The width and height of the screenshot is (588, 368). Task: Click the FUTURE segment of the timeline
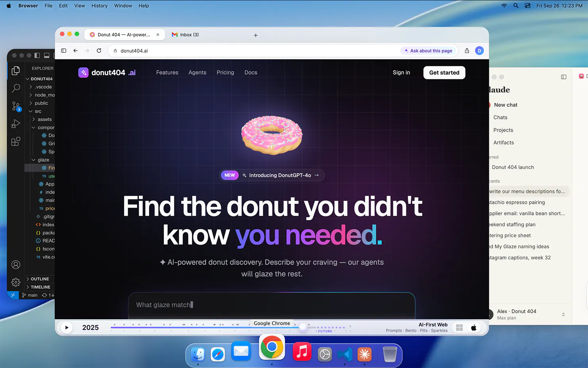[x=325, y=331]
